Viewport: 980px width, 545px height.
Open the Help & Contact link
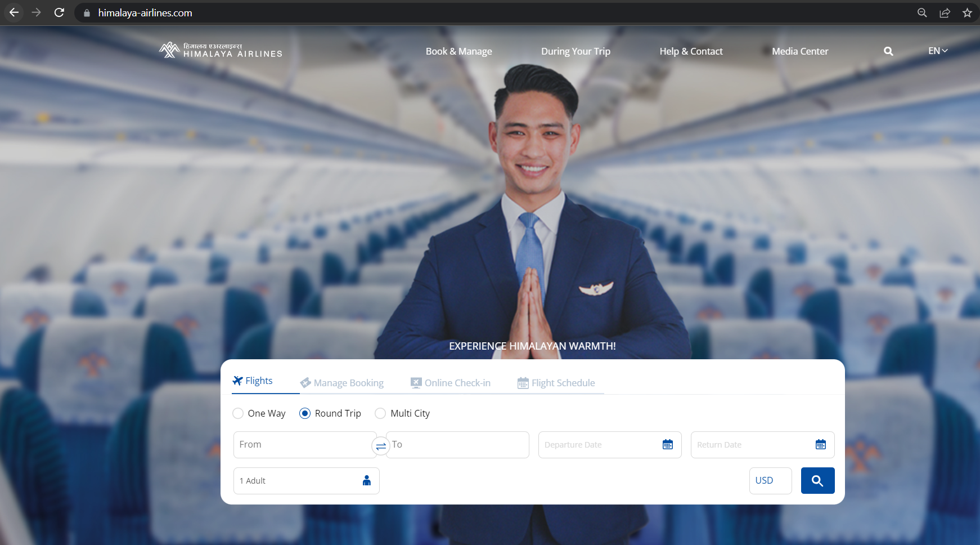(691, 51)
